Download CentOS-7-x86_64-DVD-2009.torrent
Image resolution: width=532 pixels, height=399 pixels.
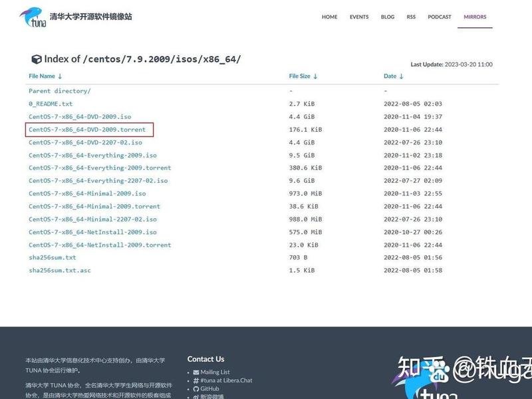(87, 130)
